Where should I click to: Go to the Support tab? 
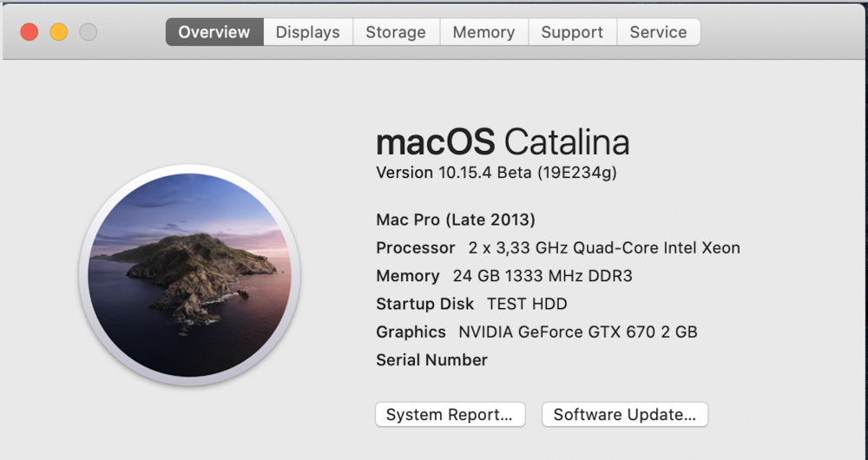(572, 32)
